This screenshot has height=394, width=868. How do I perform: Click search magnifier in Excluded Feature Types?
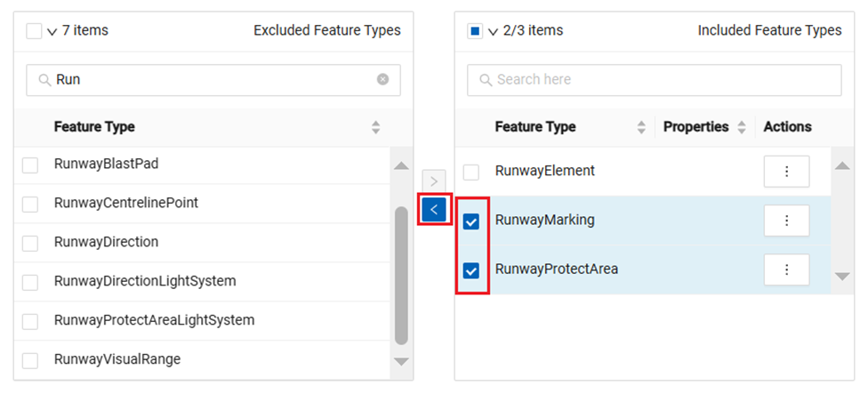tap(44, 80)
